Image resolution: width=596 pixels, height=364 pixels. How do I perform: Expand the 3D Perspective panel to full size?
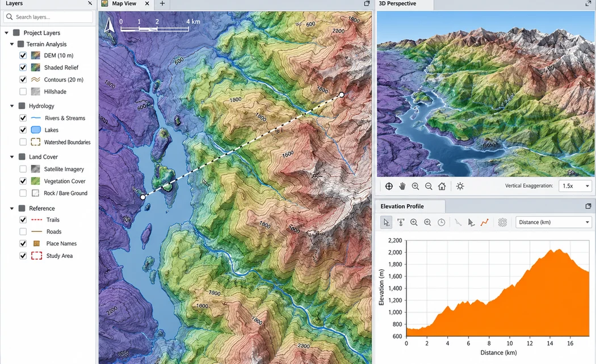pyautogui.click(x=588, y=3)
